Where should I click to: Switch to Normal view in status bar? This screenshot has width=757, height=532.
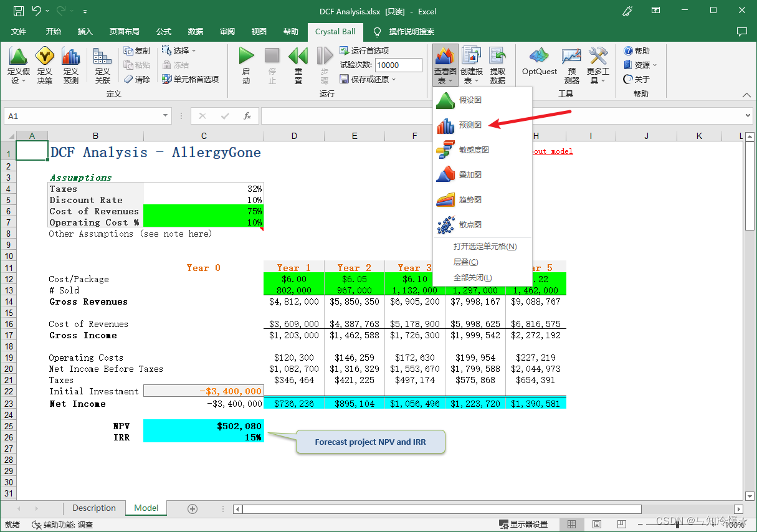(571, 525)
